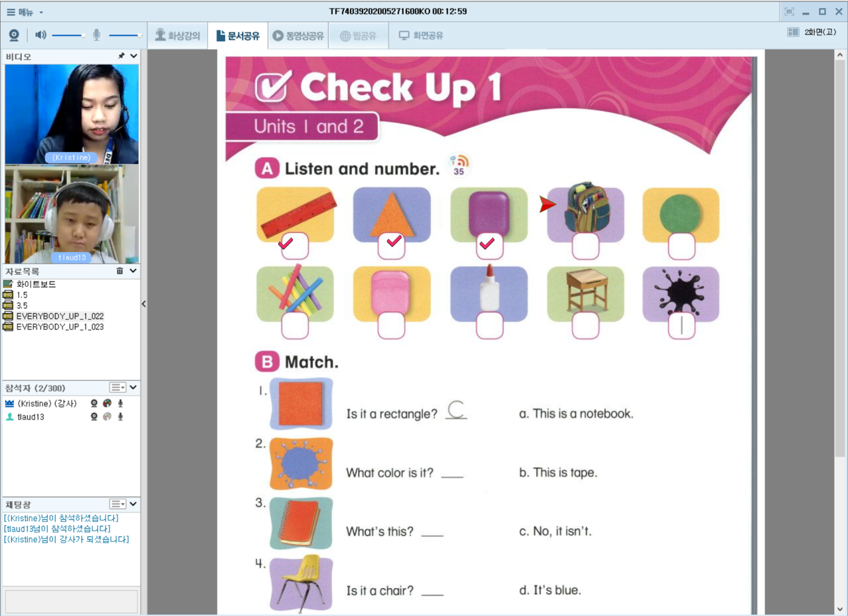
Task: Click the chat message input field
Action: 70,601
